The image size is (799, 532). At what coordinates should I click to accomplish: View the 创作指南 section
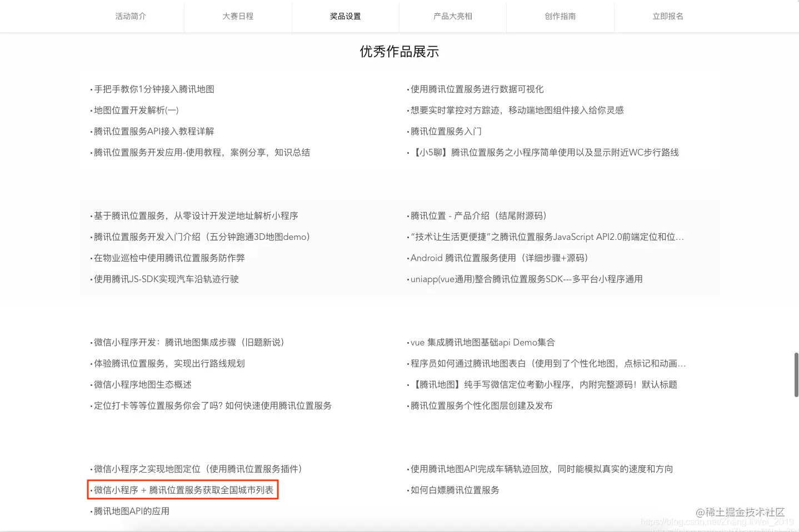(560, 16)
